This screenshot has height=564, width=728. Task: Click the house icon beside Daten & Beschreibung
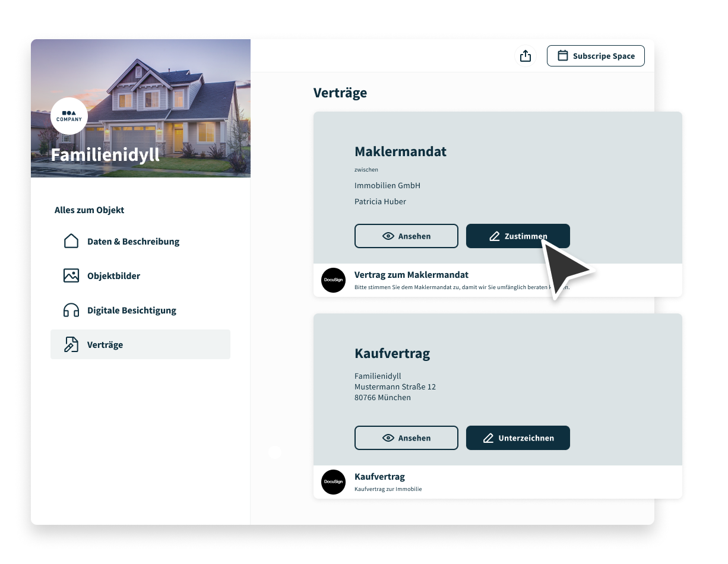coord(71,241)
